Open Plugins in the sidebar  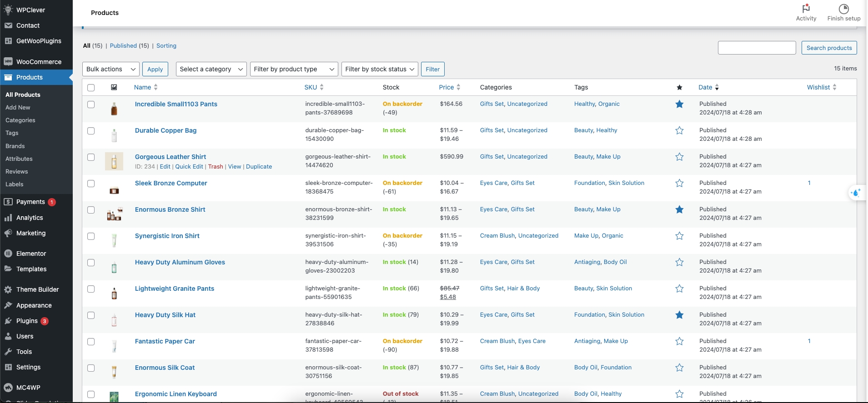click(27, 321)
